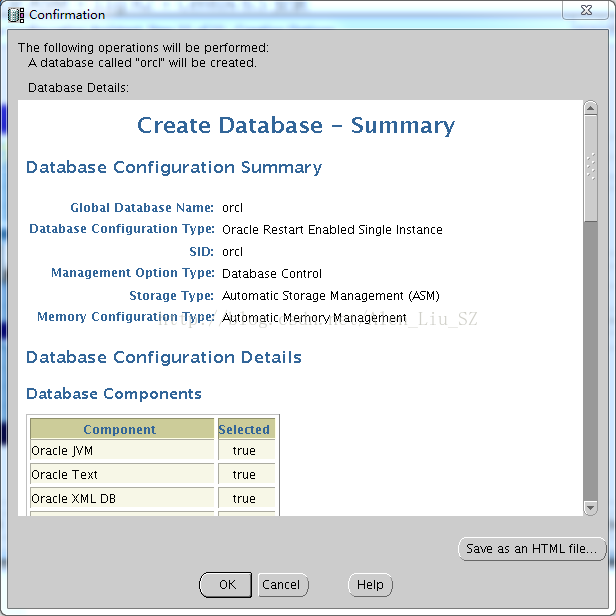Click the vertical scrollbar thumb
The width and height of the screenshot is (616, 616).
[590, 168]
